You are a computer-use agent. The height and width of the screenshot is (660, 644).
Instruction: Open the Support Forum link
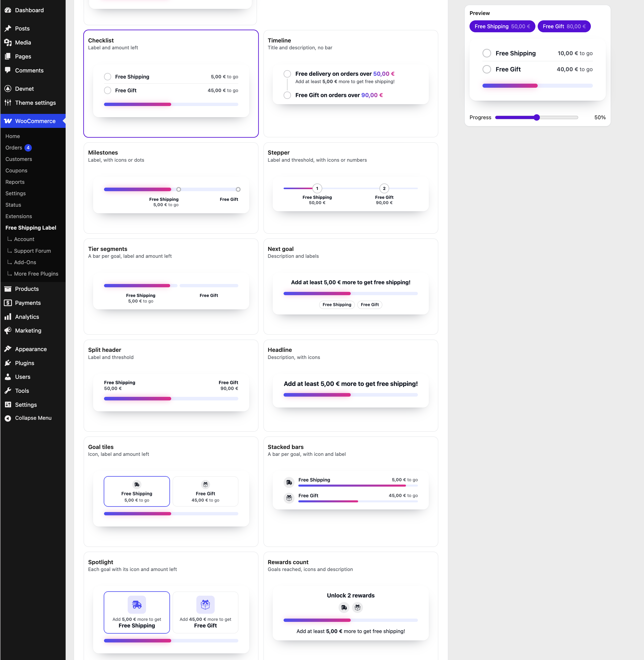33,251
